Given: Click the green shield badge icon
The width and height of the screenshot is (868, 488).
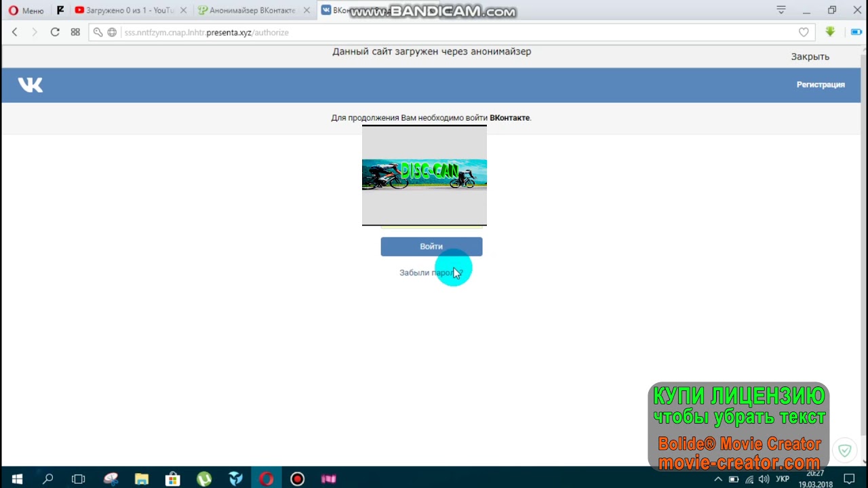Looking at the screenshot, I should click(x=844, y=450).
